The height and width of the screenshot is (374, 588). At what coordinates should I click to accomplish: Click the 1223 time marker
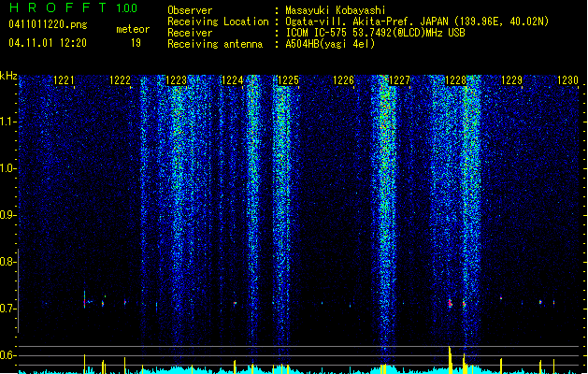[177, 80]
